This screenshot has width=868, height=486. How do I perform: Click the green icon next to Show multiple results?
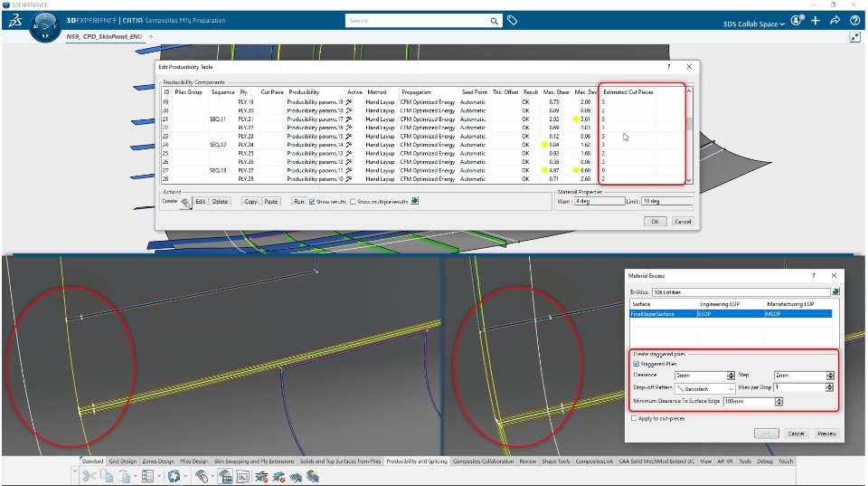[x=415, y=201]
